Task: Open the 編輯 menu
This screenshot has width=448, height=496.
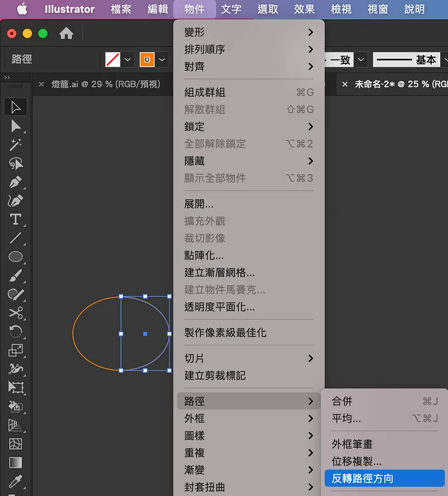Action: (157, 9)
